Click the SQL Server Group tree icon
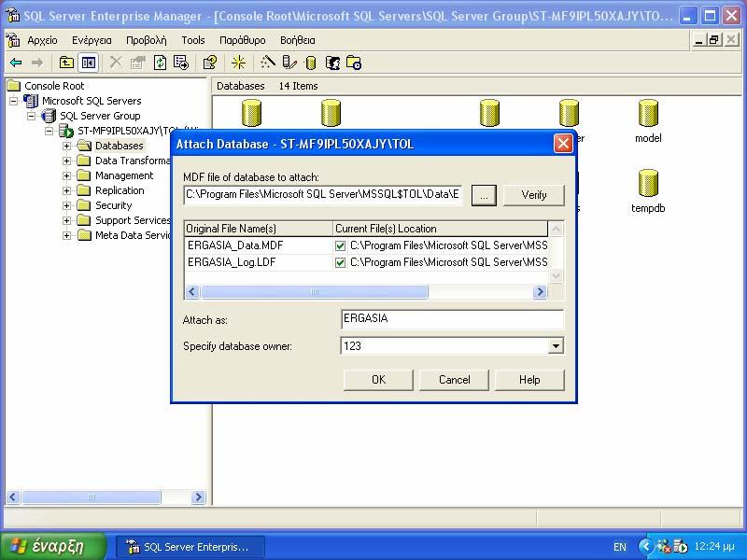Screen dimensions: 747x560 49,115
